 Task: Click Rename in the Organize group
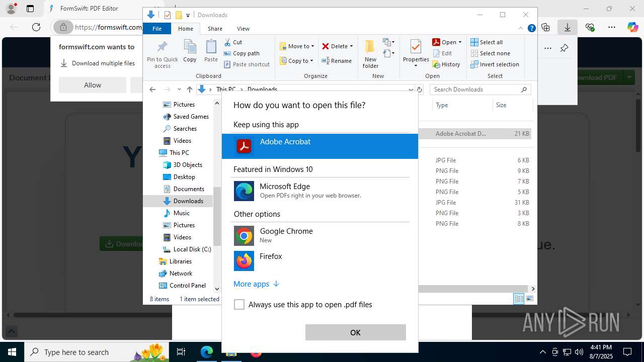[337, 61]
